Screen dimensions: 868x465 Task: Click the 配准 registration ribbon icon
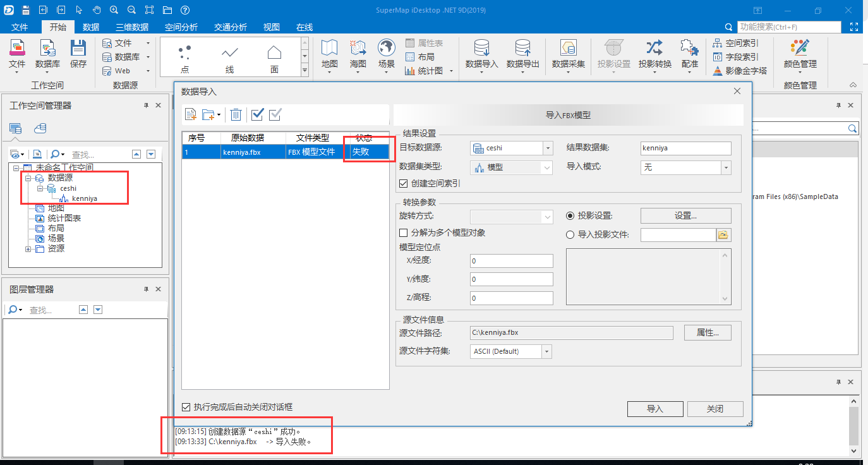(689, 54)
